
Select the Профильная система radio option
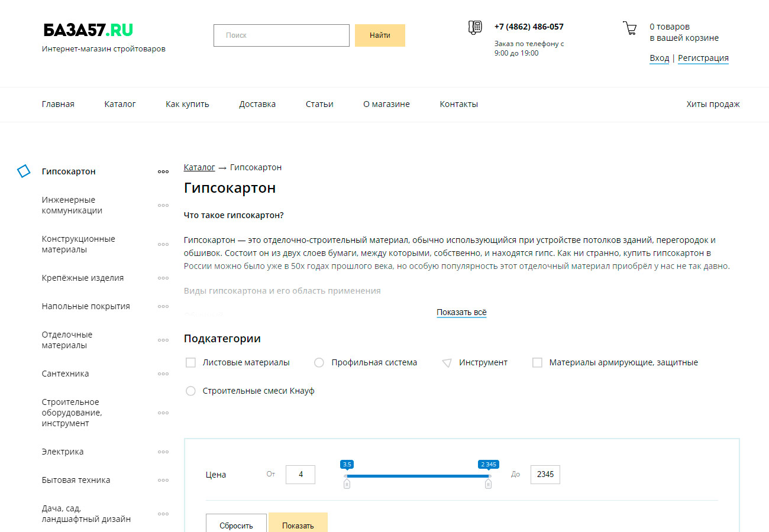[x=319, y=362]
